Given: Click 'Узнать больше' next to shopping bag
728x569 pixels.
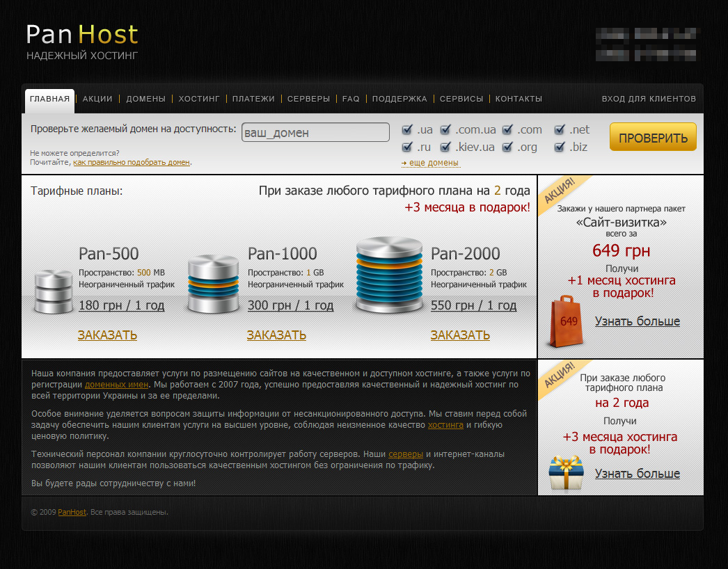Looking at the screenshot, I should pos(638,321).
